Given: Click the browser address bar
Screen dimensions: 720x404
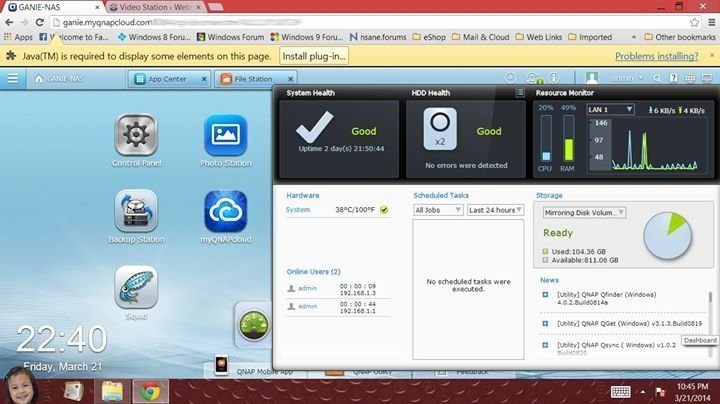Looking at the screenshot, I should click(x=368, y=22).
